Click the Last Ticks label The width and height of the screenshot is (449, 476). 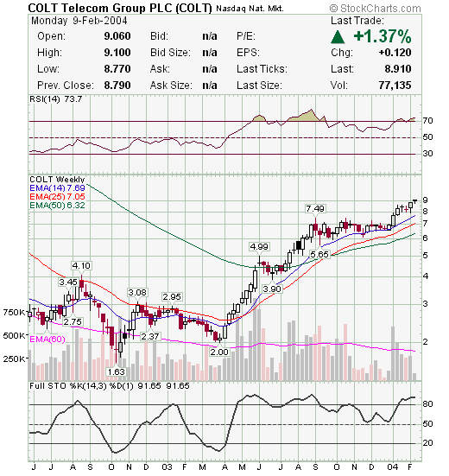click(x=262, y=69)
